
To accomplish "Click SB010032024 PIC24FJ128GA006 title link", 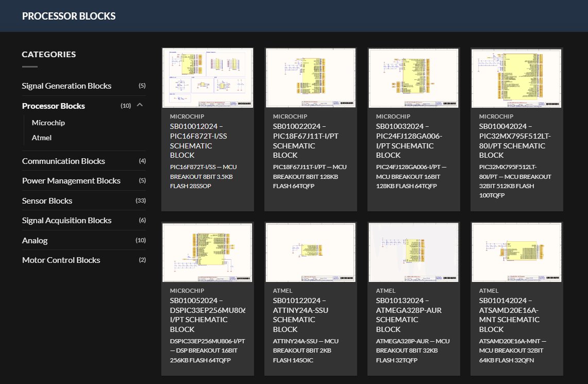I will pyautogui.click(x=409, y=141).
